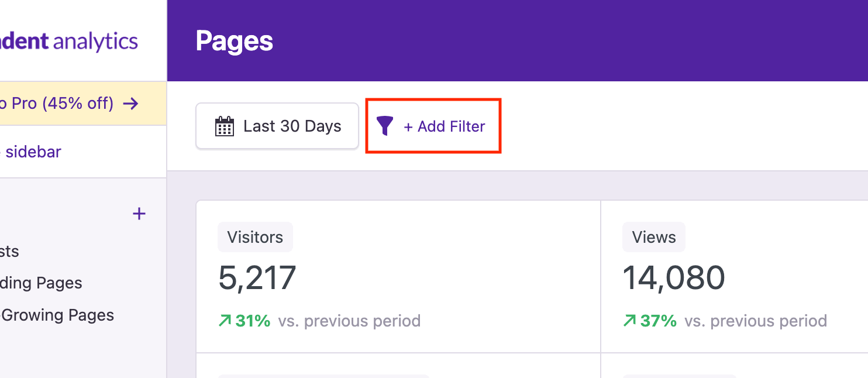868x378 pixels.
Task: Open the Posts report in sidebar
Action: 9,252
